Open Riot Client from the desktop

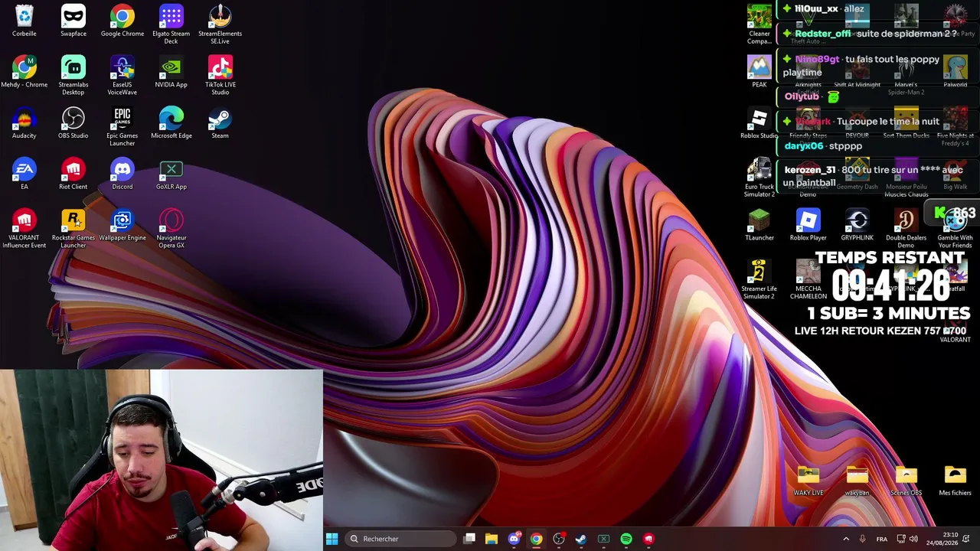tap(73, 174)
